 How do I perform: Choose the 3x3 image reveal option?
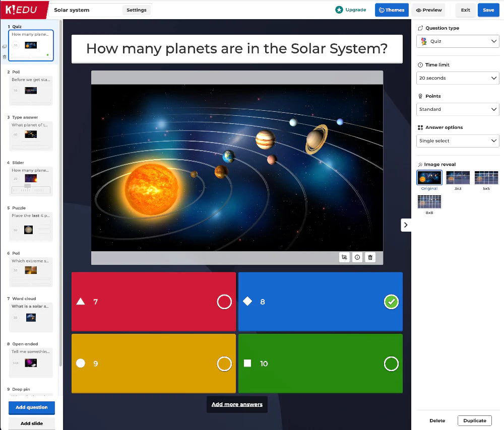click(458, 178)
